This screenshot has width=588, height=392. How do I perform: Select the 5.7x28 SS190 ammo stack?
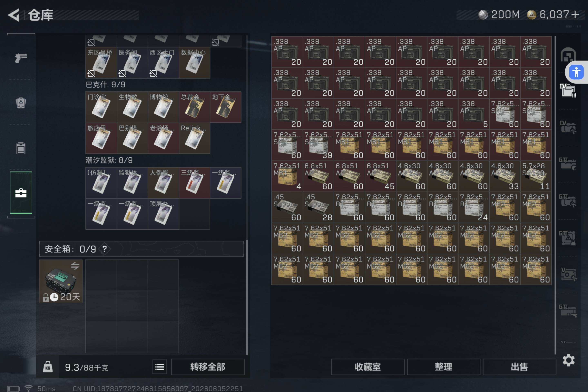click(536, 176)
